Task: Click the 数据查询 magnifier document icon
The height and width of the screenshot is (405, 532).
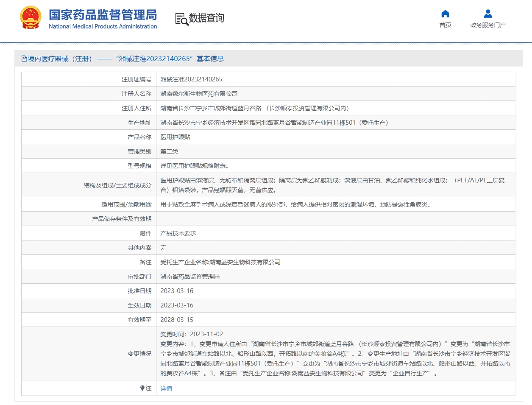Action: point(181,19)
